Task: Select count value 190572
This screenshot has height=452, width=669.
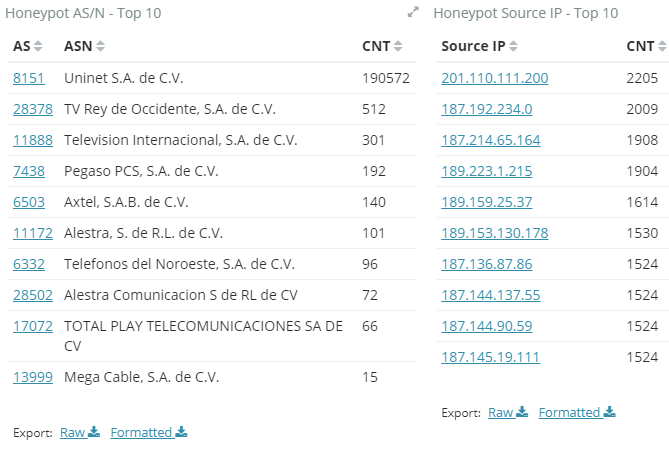Action: pos(386,78)
